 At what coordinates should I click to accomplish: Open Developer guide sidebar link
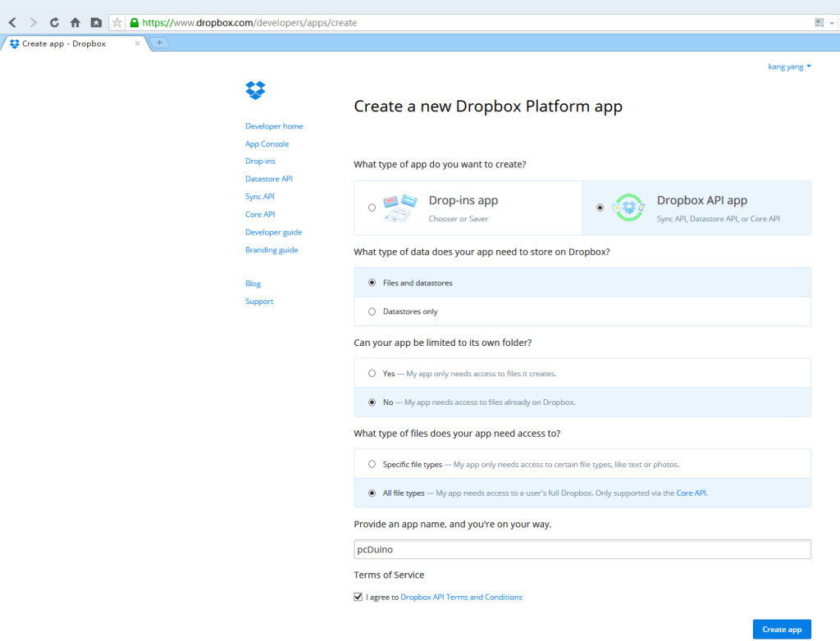click(x=273, y=232)
